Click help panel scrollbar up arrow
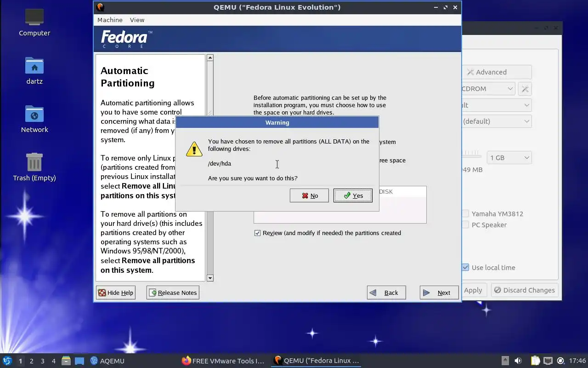 coord(210,57)
